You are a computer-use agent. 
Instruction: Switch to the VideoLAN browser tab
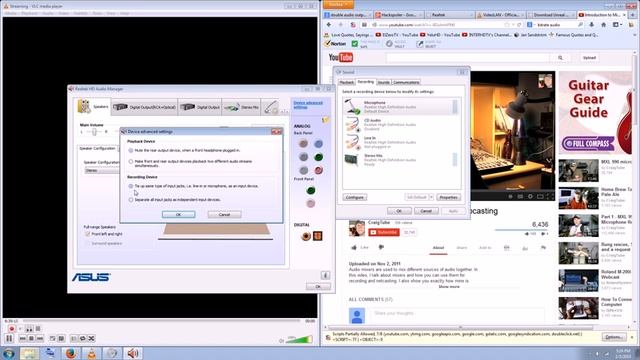tap(500, 15)
